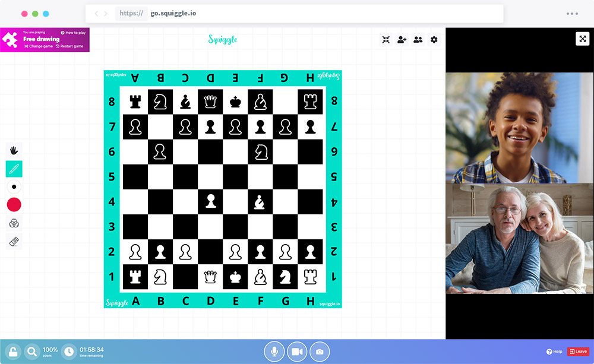The height and width of the screenshot is (364, 594).
Task: Go back with browser back arrow
Action: (96, 14)
